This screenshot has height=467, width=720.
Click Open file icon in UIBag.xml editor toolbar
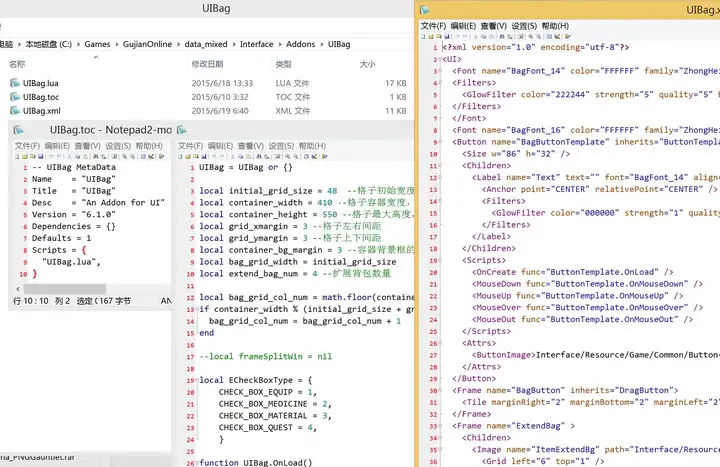tap(431, 36)
